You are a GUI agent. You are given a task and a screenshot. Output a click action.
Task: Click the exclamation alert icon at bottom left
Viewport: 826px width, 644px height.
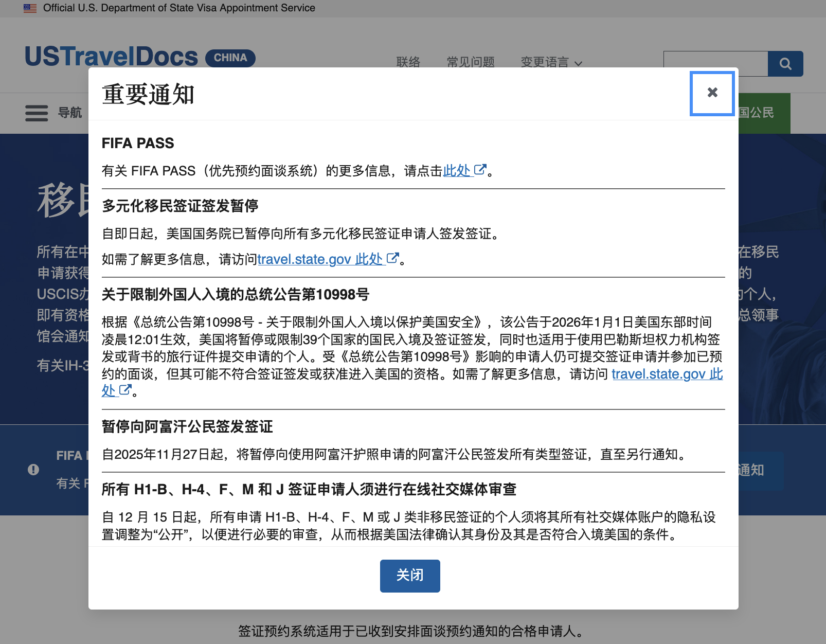(33, 470)
